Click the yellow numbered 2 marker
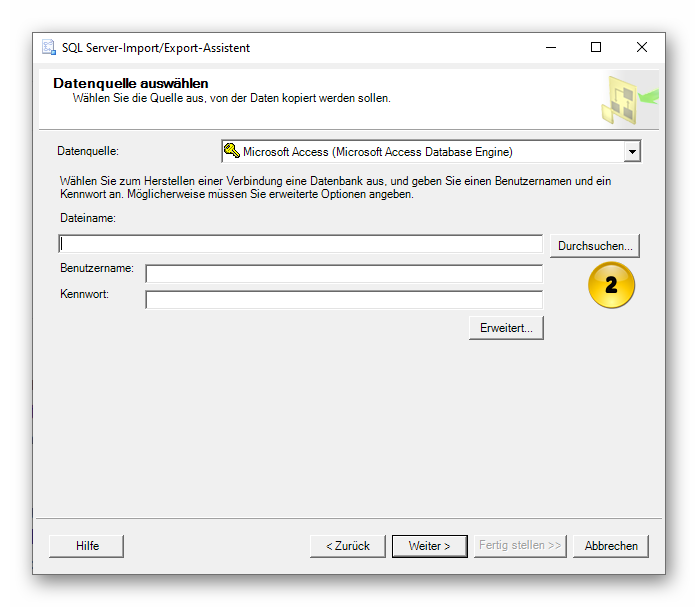Screen dimensions: 698x607 click(x=611, y=285)
